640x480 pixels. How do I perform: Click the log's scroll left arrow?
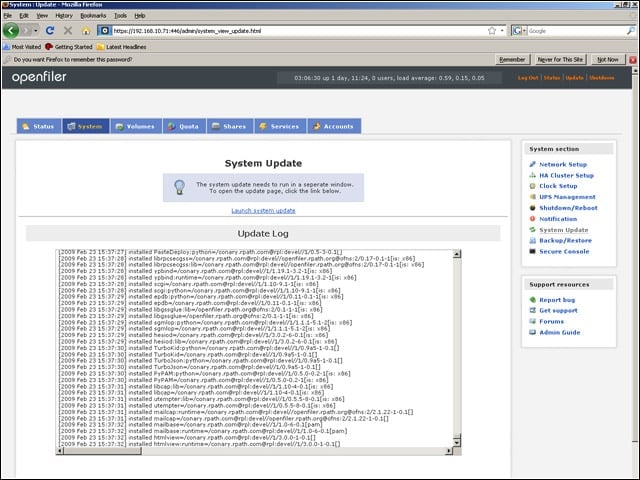pyautogui.click(x=60, y=451)
